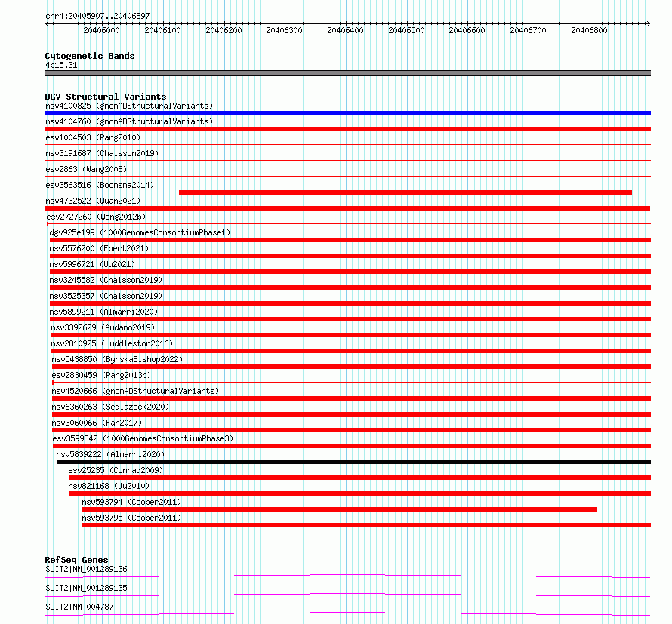Click ruler tick label 20406100

click(163, 30)
